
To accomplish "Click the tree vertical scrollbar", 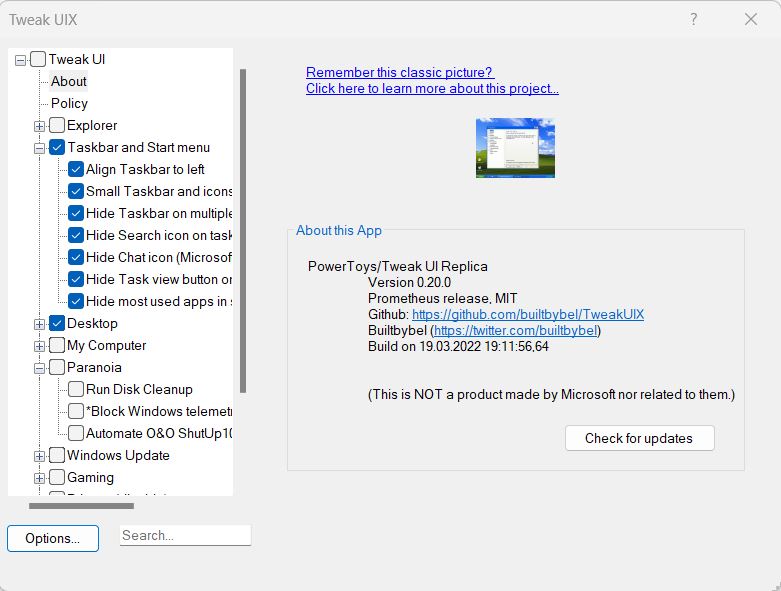I will (x=243, y=231).
